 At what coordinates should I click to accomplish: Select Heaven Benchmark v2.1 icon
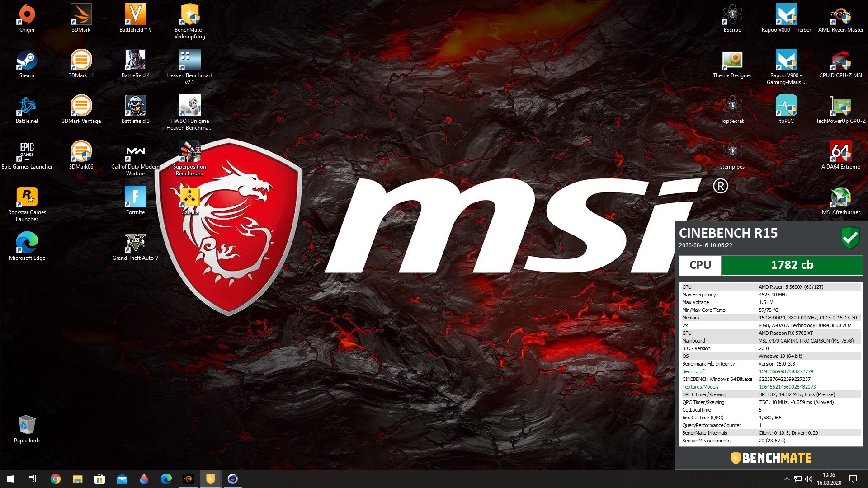tap(190, 67)
